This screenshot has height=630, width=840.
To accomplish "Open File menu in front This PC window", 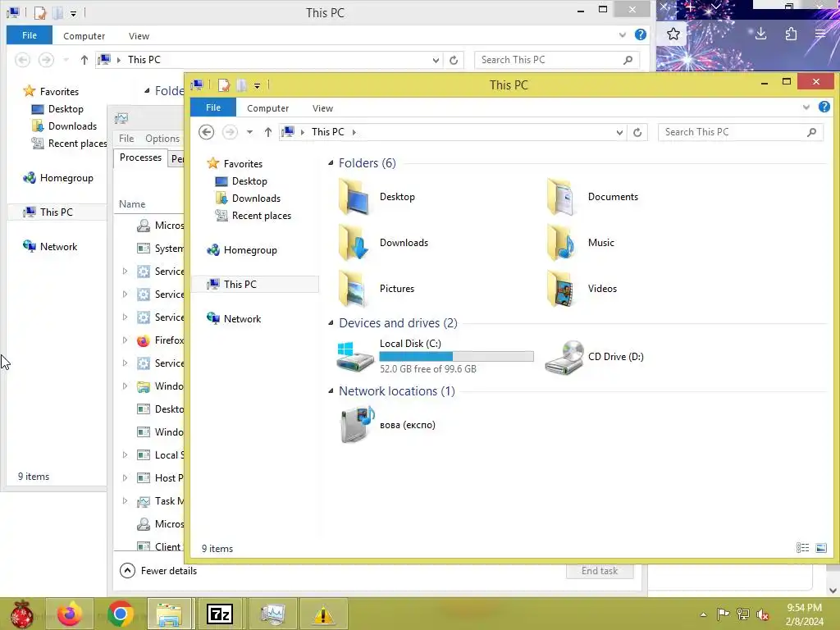I will 213,107.
